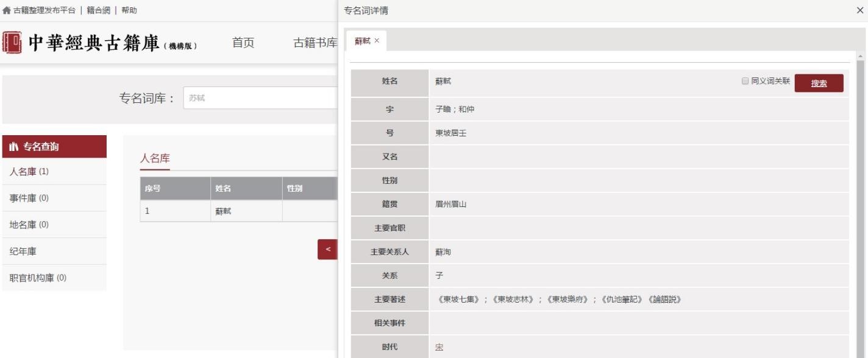
Task: Enable the 同义词关联 checkbox
Action: [745, 81]
